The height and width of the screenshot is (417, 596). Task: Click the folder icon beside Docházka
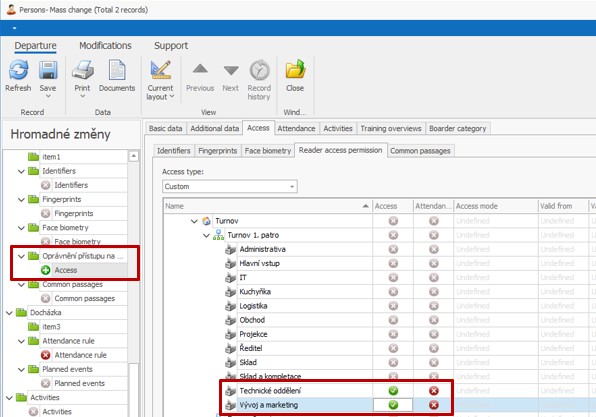[21, 312]
